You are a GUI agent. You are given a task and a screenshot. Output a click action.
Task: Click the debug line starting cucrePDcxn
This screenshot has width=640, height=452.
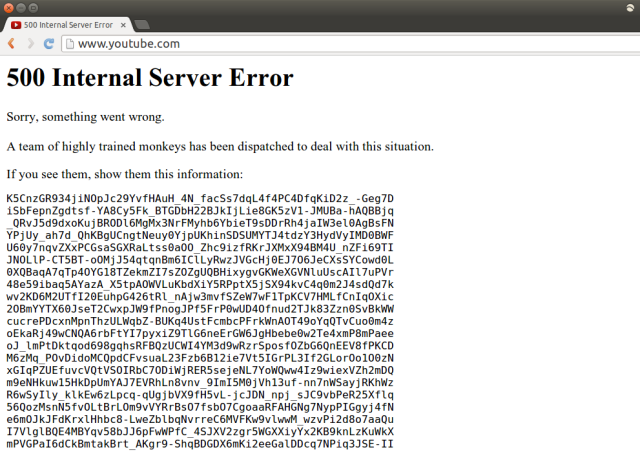click(200, 321)
